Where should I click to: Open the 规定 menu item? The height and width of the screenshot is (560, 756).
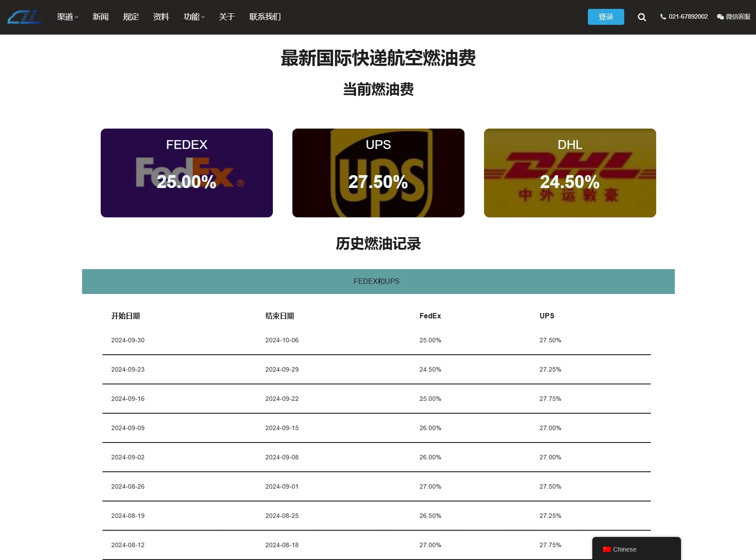tap(131, 17)
